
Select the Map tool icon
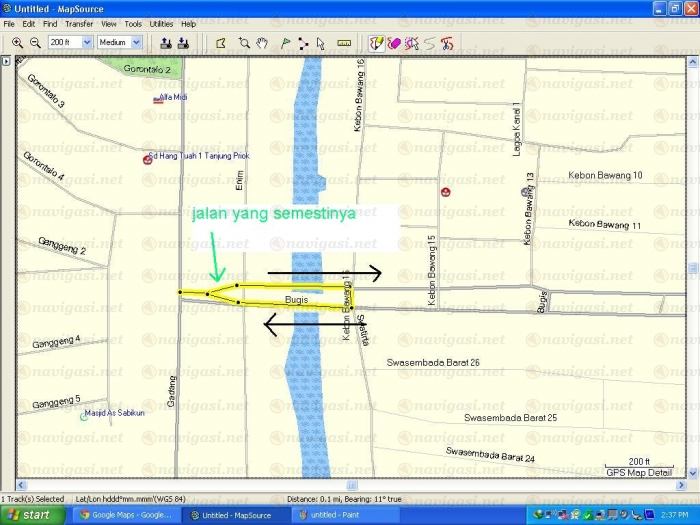tap(221, 43)
